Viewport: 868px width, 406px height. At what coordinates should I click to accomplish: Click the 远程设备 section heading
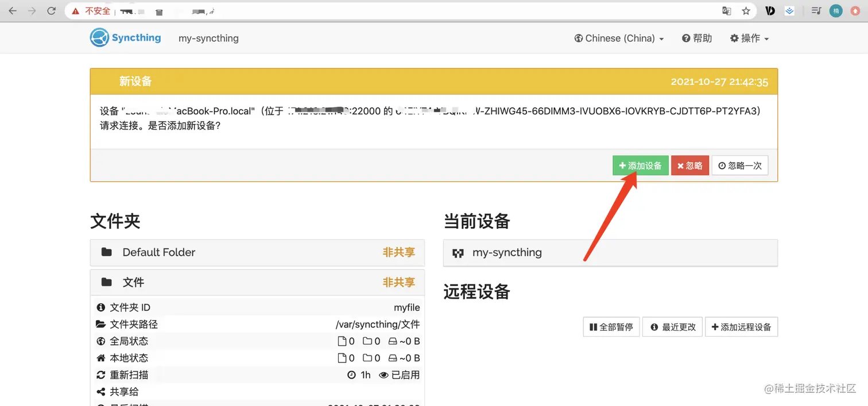click(477, 291)
